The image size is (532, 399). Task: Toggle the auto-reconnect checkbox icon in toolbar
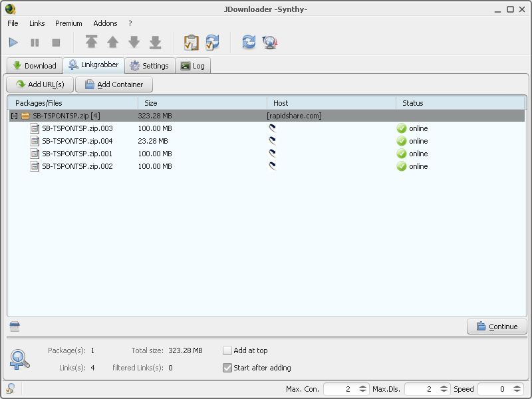pos(212,43)
